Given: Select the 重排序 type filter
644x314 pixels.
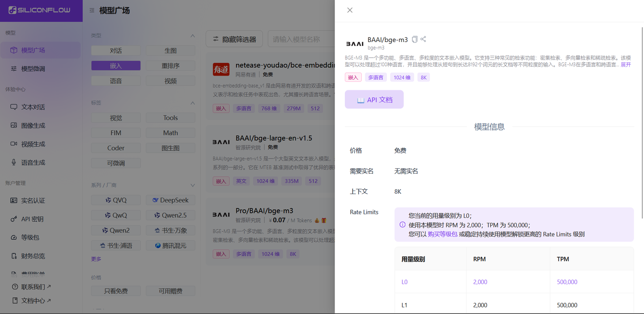Looking at the screenshot, I should pos(170,66).
